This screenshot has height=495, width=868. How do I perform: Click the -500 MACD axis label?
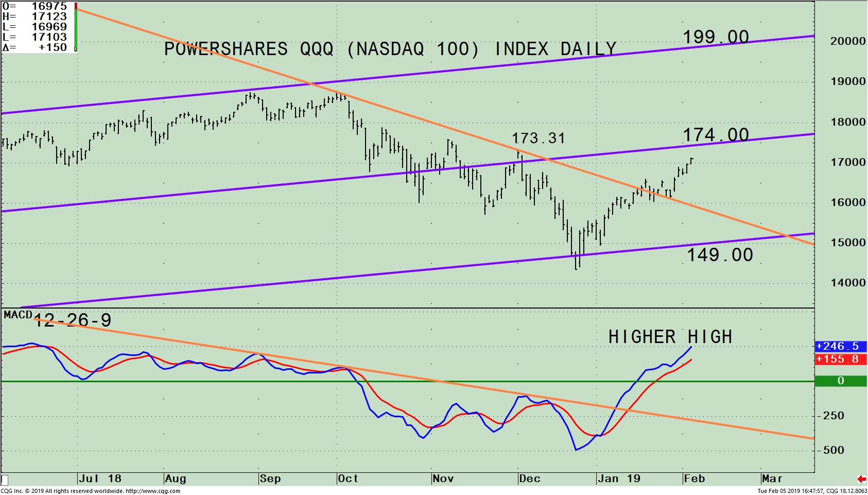click(x=831, y=450)
